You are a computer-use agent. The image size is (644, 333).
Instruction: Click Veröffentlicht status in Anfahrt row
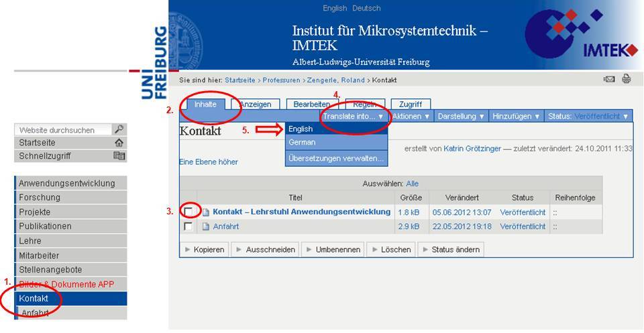point(523,226)
